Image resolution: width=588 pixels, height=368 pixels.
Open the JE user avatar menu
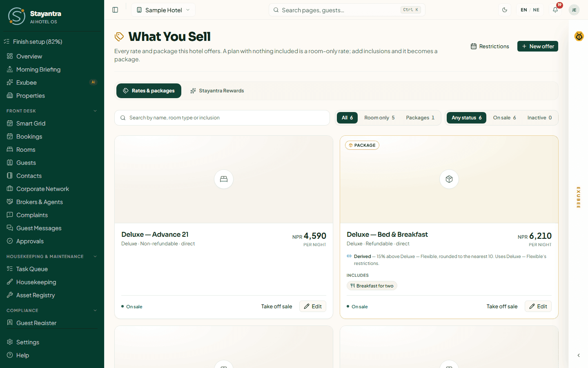click(574, 10)
